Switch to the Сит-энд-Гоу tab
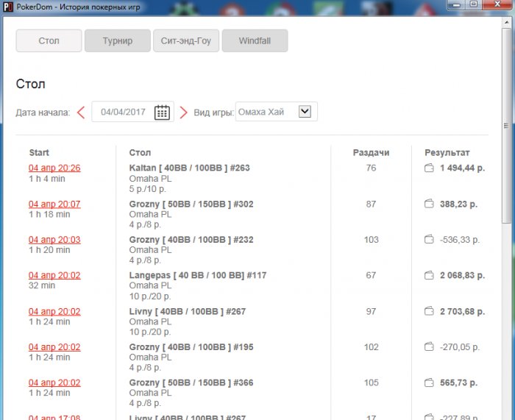This screenshot has height=420, width=515. (x=186, y=40)
